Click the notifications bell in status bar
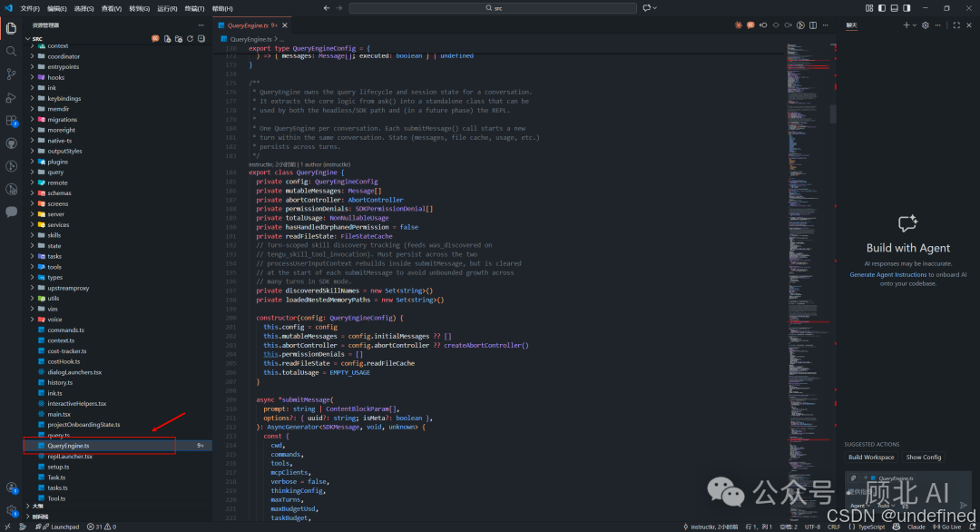Screen dimensions: 980x532 point(973,527)
